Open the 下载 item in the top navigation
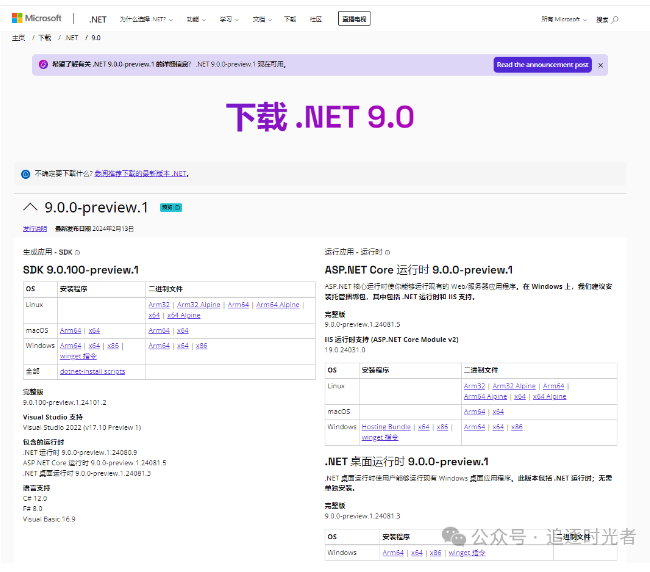Screen dimensions: 650x572 tap(290, 19)
